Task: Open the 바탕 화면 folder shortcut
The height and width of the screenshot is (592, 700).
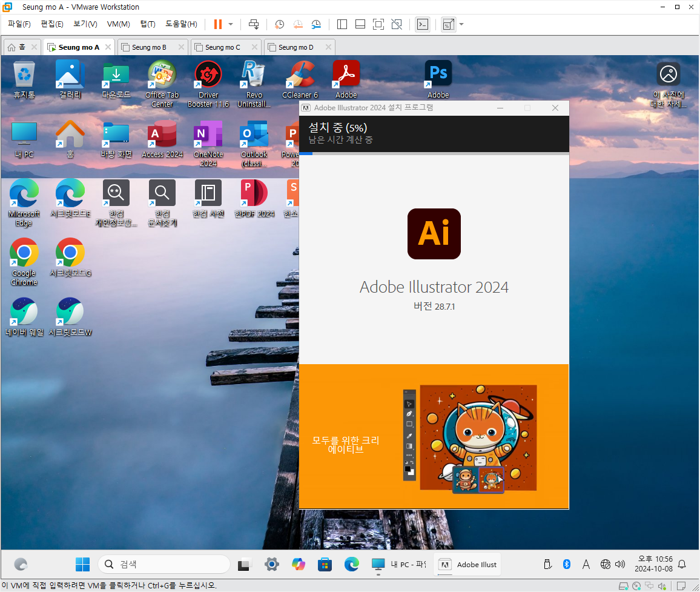Action: pos(116,139)
